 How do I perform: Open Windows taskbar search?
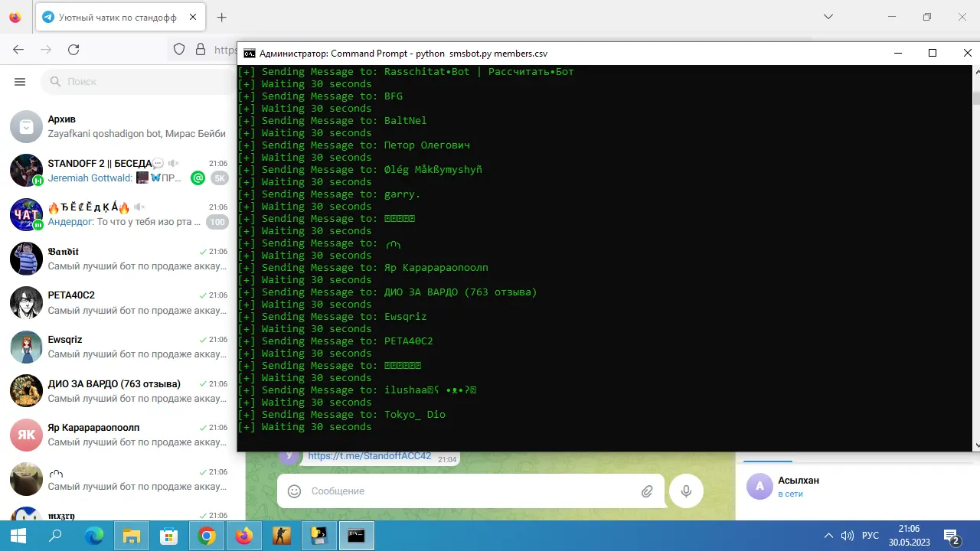[55, 536]
